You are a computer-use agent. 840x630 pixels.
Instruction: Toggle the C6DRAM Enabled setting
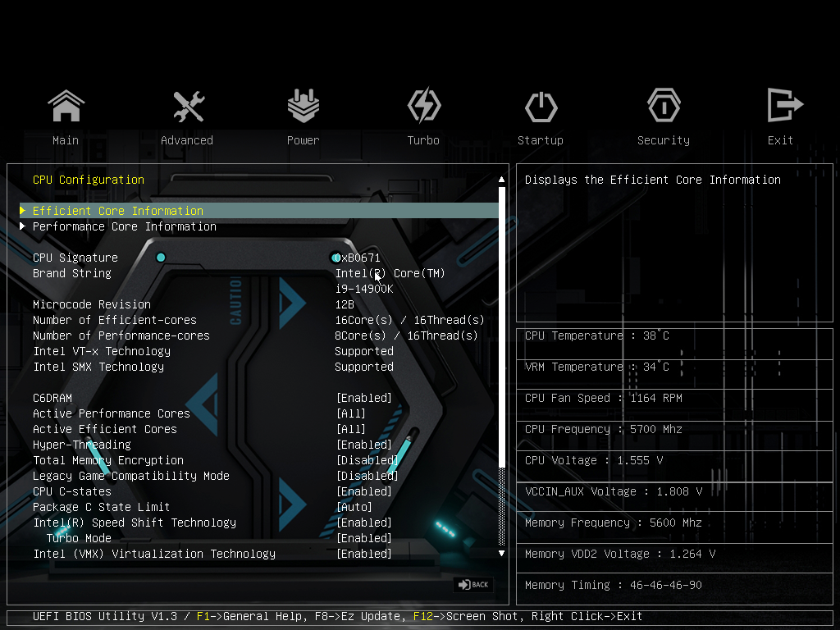(363, 398)
